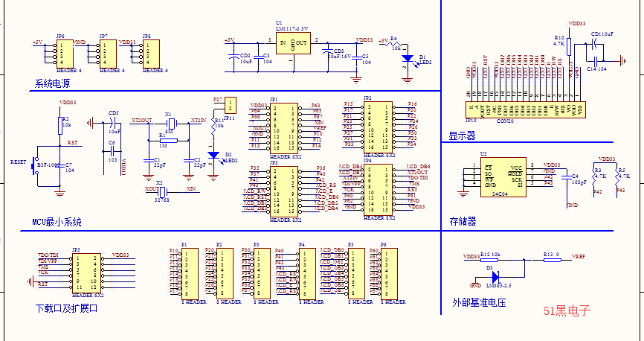Screen dimensions: 644x341
Task: Click the 外部基准电压 label
Action: (479, 303)
